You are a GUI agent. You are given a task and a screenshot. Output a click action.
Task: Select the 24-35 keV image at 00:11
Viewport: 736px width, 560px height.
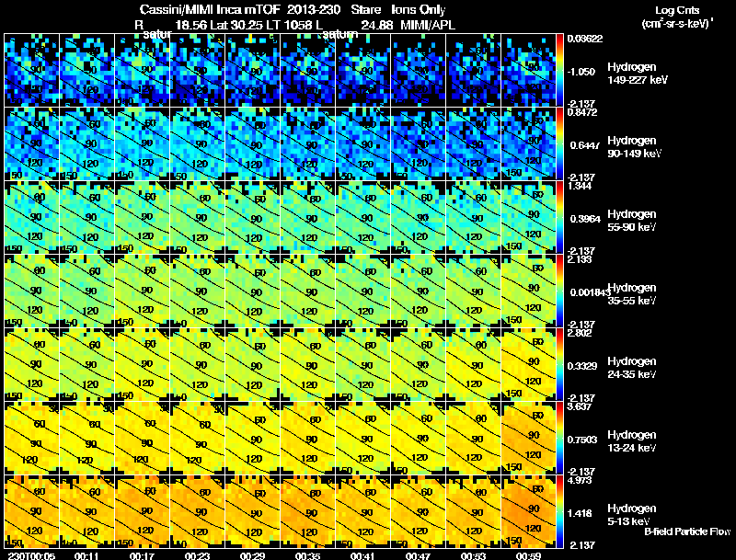86,365
